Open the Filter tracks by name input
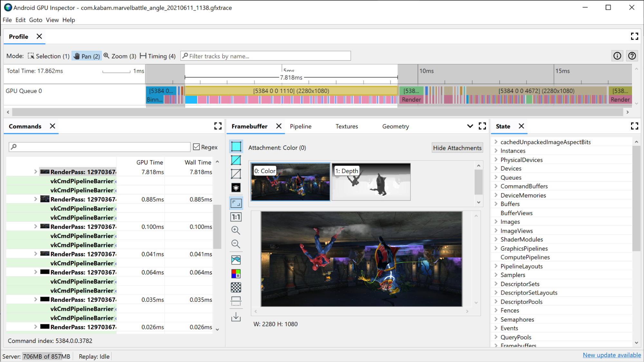Screen dimensions: 644x362 pyautogui.click(x=265, y=56)
